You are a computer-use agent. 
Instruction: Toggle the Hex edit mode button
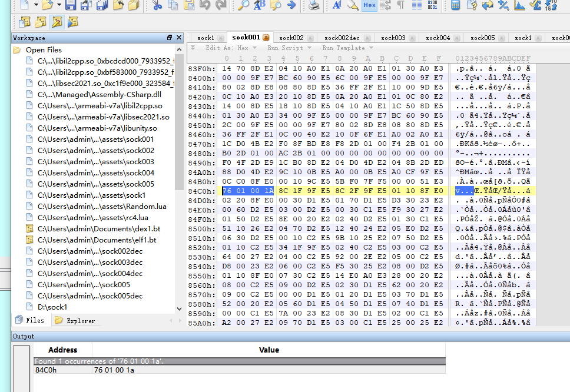369,5
